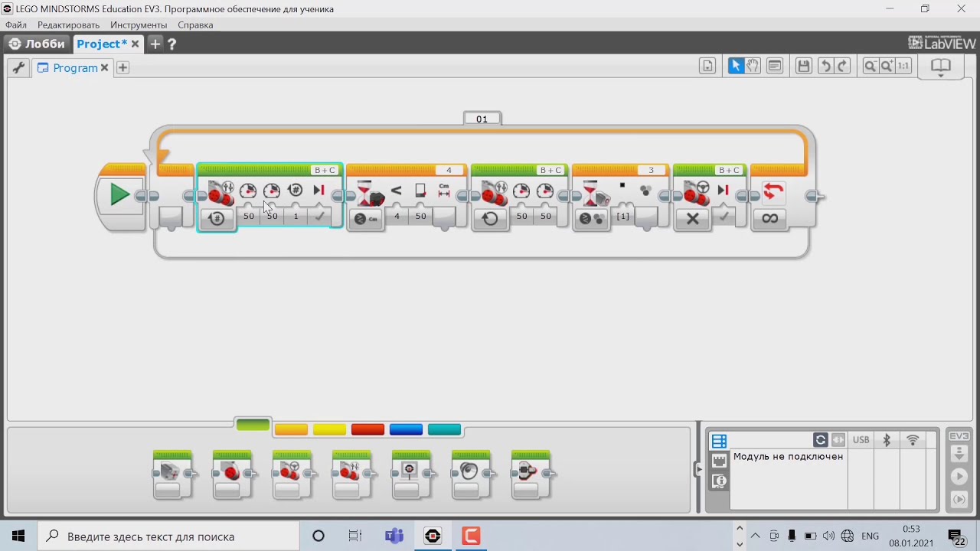This screenshot has width=980, height=551.
Task: Open the Content Editor book dropdown
Action: (x=941, y=67)
